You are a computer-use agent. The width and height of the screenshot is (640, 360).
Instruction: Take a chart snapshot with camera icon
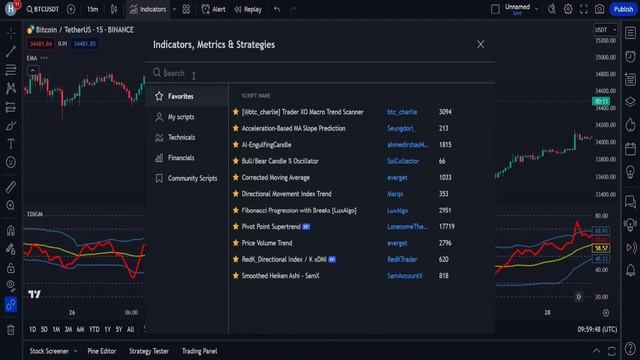599,9
